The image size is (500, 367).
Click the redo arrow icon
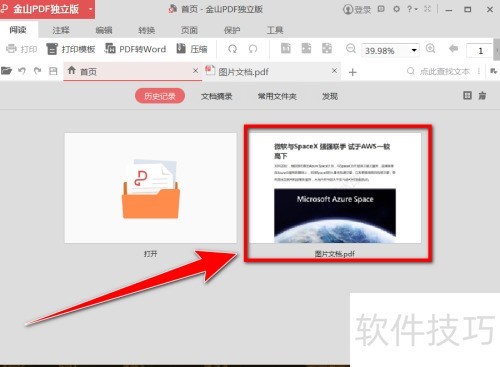point(38,71)
